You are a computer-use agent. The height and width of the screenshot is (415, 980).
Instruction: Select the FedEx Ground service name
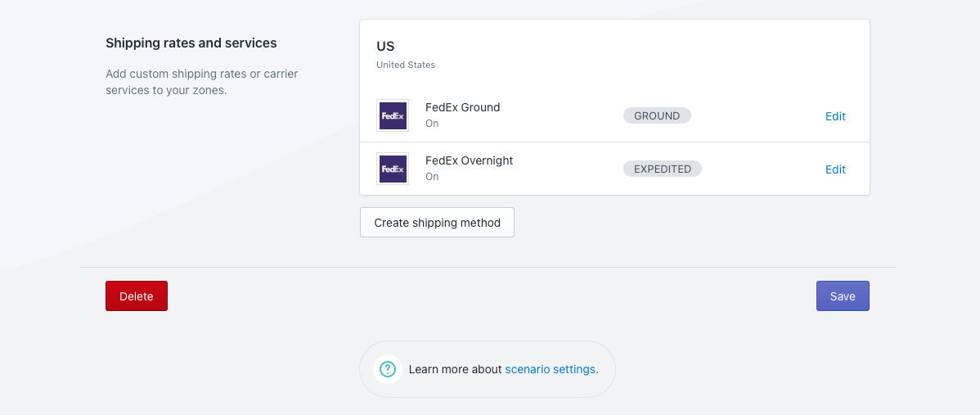462,107
